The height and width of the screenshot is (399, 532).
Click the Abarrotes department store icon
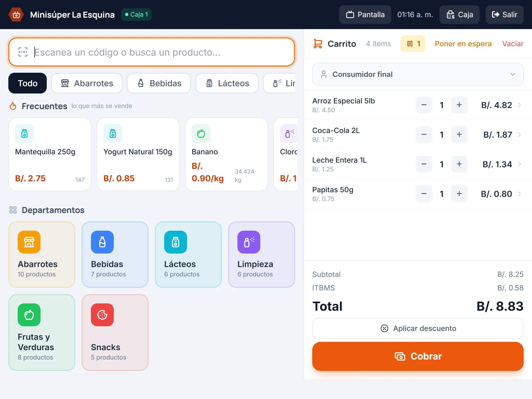tap(29, 242)
